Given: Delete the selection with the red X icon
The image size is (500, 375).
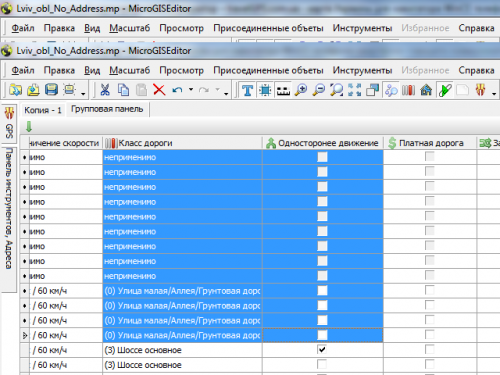Looking at the screenshot, I should tap(159, 90).
